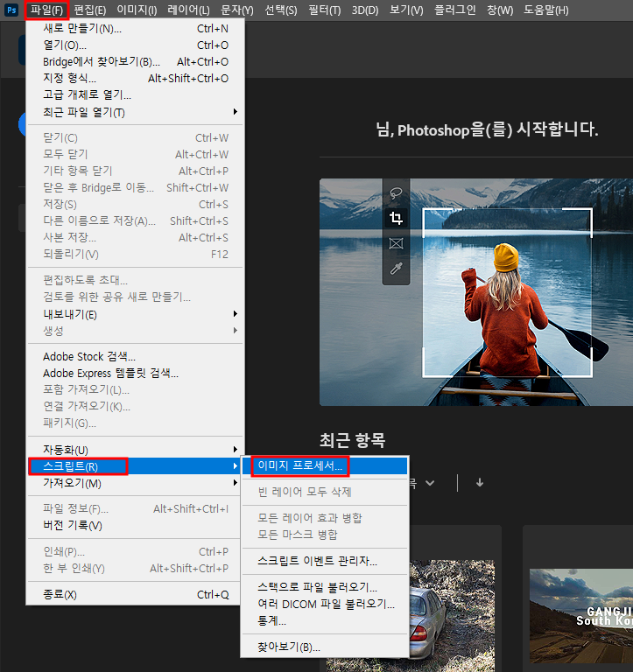Click the sort direction down arrow icon
633x672 pixels.
480,483
